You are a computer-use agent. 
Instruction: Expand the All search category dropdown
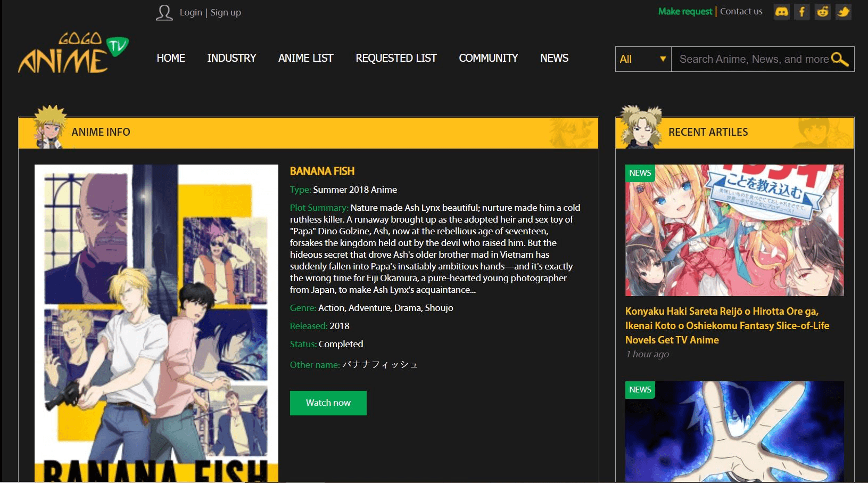tap(643, 59)
